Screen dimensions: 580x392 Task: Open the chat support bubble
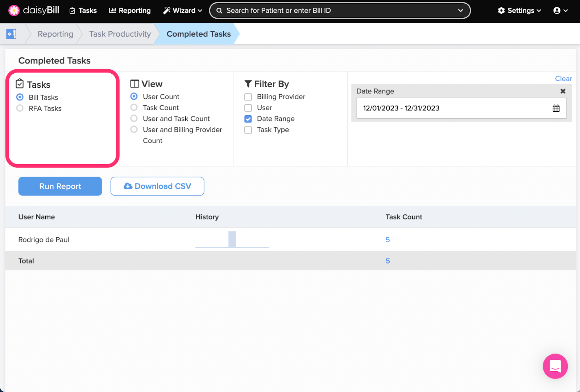coord(555,366)
